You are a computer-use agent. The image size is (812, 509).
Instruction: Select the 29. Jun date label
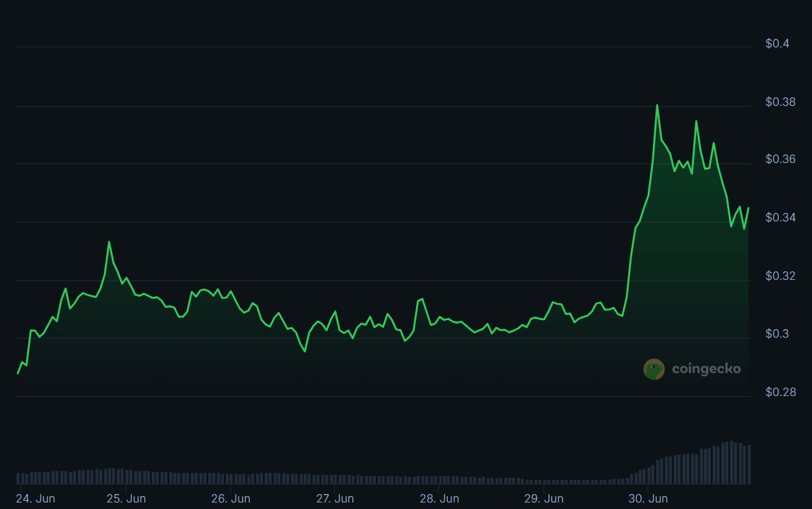pyautogui.click(x=544, y=499)
